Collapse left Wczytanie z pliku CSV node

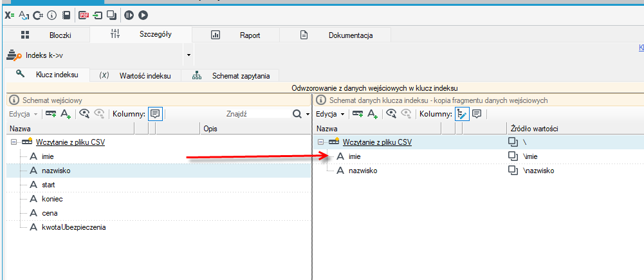14,142
